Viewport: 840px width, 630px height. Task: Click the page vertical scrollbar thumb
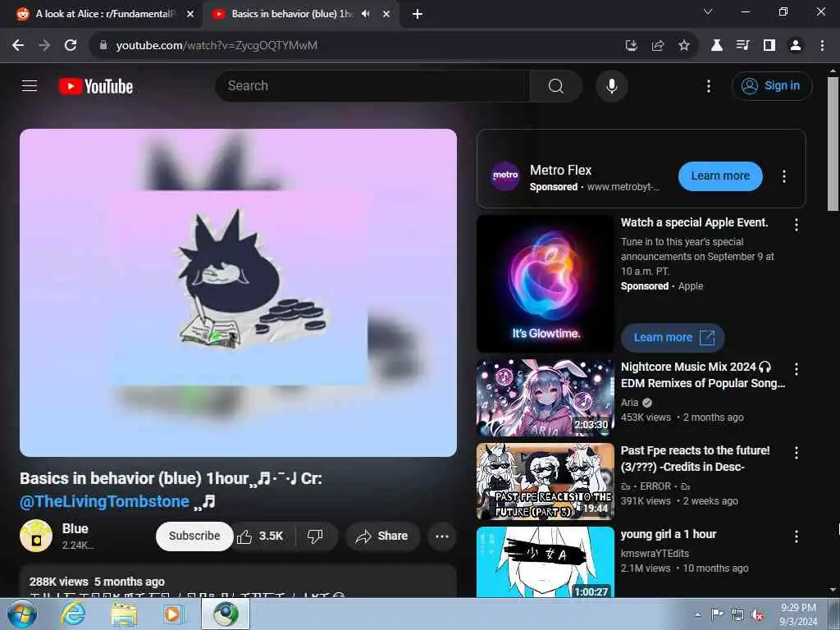click(833, 144)
